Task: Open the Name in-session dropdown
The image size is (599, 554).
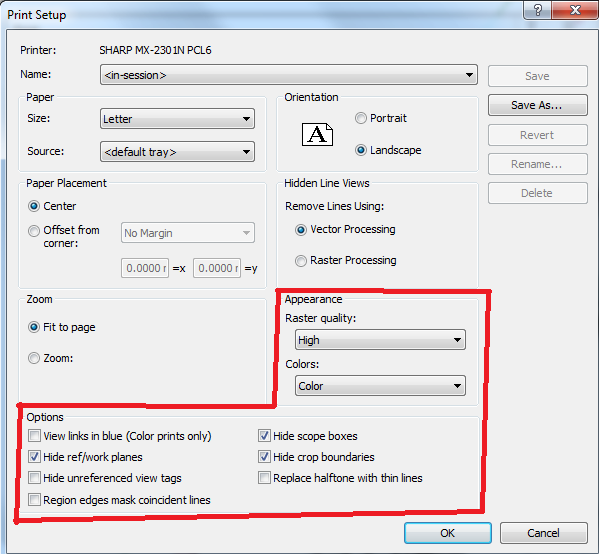Action: click(x=289, y=75)
